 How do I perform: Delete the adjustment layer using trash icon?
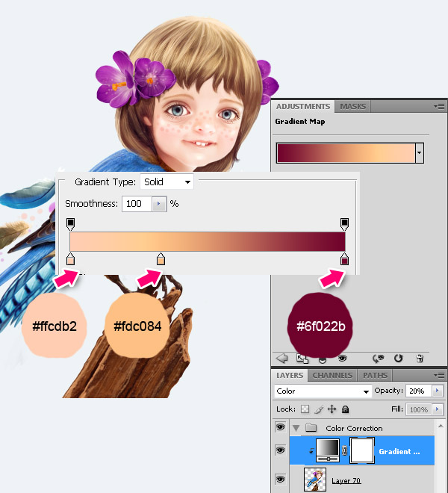(420, 358)
